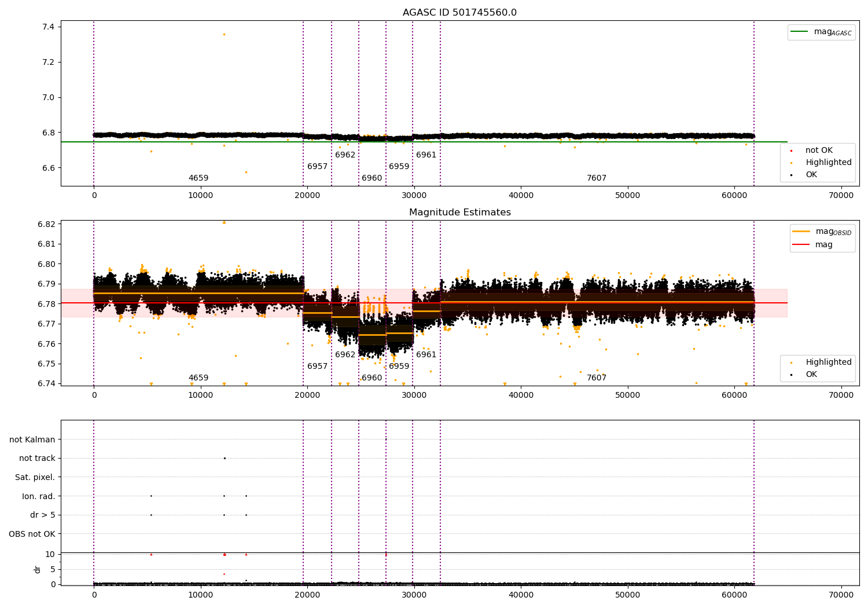Screen dimensions: 868x608
Task: Select OBSID label 6957 in Magnitude Estimates plot
Action: (x=318, y=367)
